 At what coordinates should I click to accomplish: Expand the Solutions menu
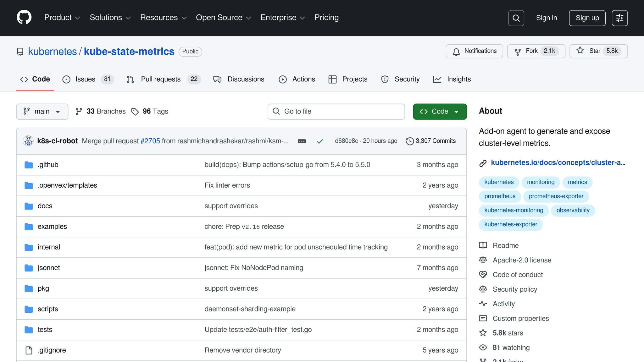point(110,18)
